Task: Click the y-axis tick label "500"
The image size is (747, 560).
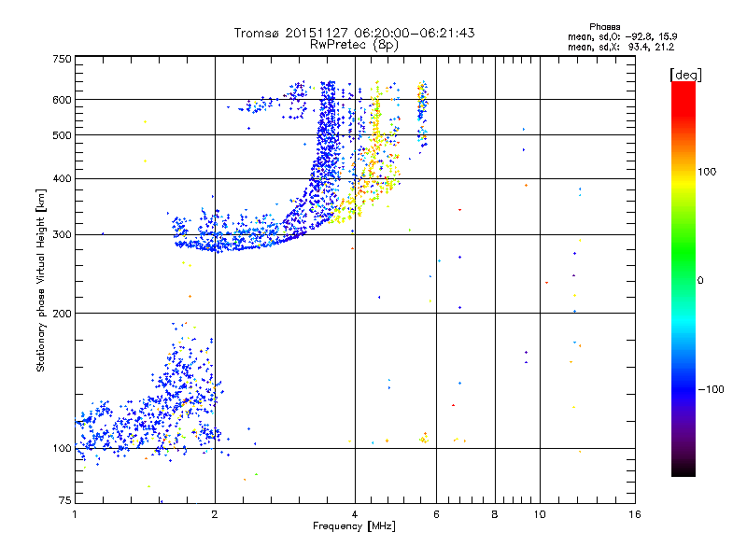Action: pyautogui.click(x=62, y=135)
